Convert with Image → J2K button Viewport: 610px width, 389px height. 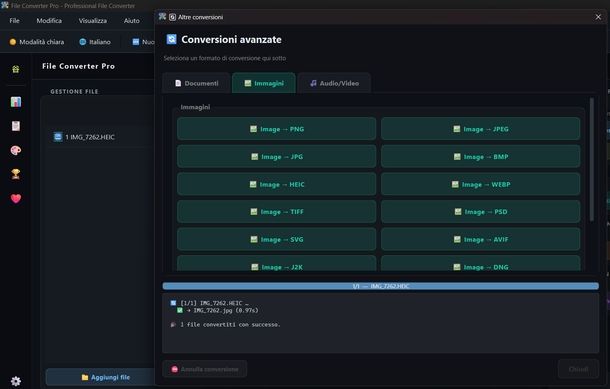pyautogui.click(x=277, y=264)
